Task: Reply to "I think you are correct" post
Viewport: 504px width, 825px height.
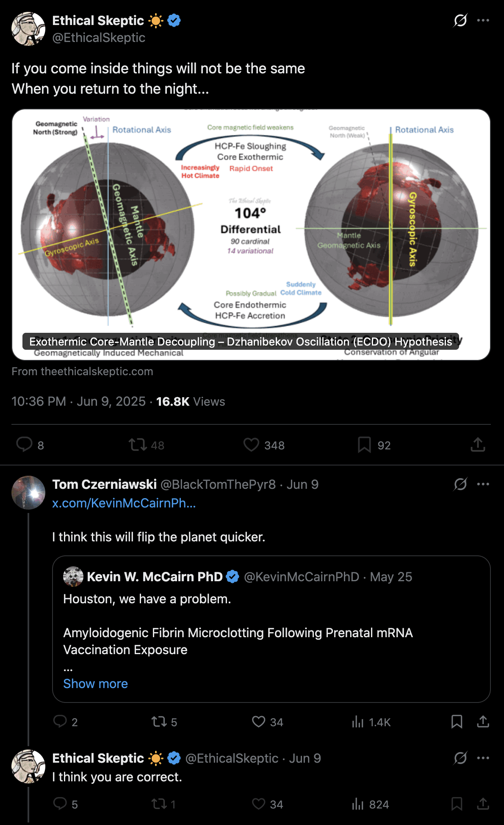Action: click(60, 804)
